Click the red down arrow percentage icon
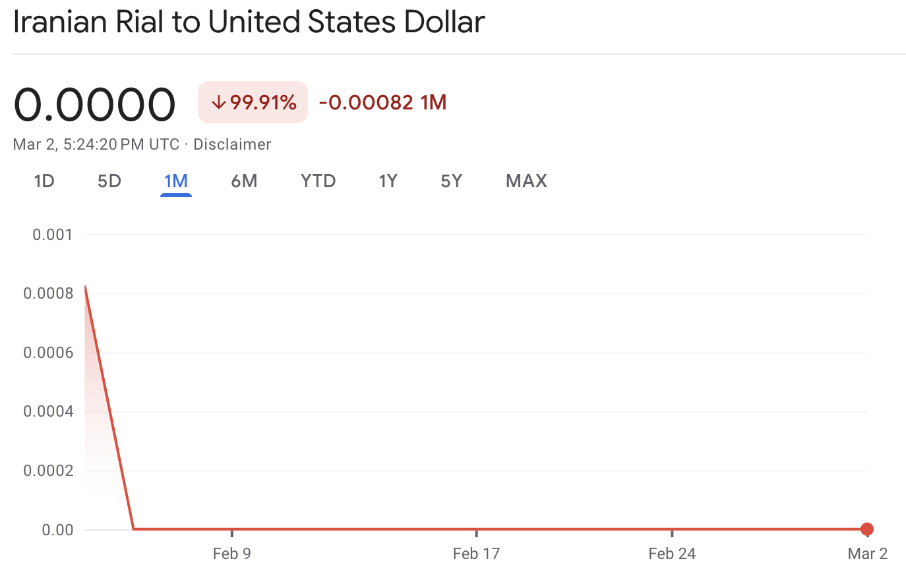Screen dimensions: 906x588 218,102
